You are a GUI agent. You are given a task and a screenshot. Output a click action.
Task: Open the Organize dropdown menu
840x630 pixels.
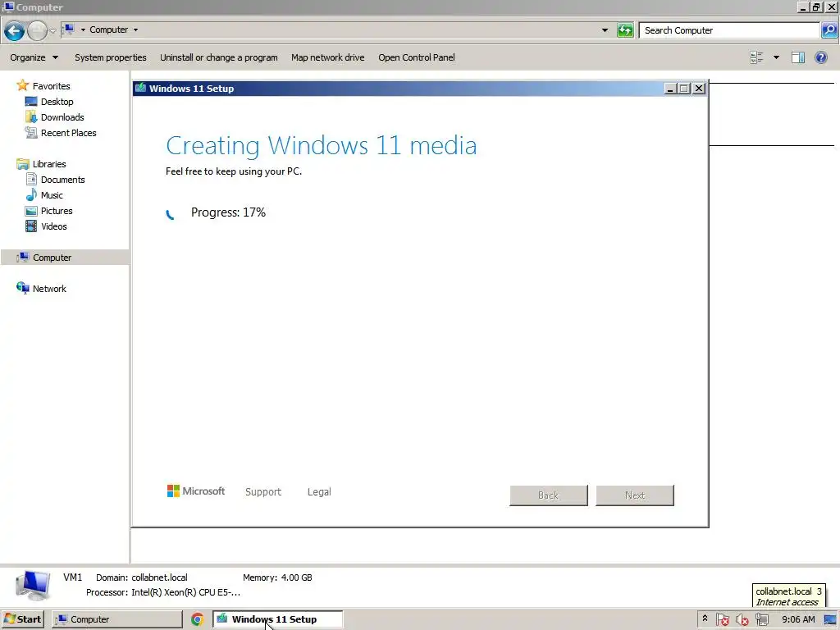(34, 57)
